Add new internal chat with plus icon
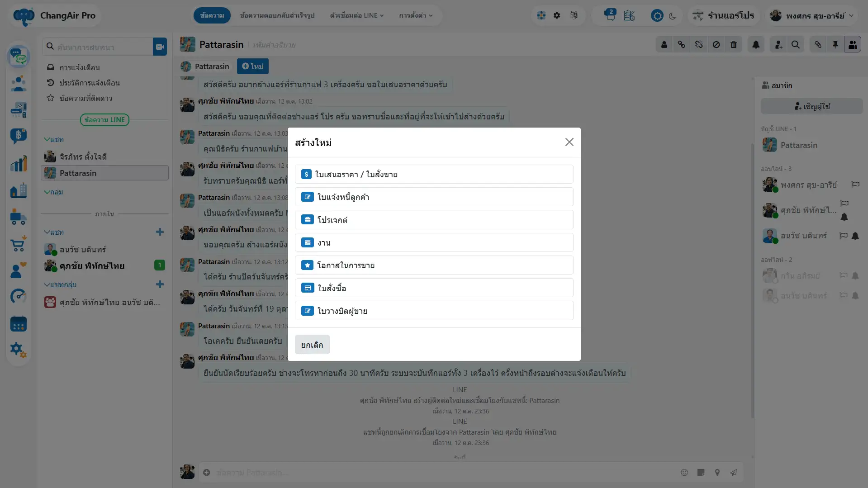This screenshot has height=488, width=868. point(160,232)
